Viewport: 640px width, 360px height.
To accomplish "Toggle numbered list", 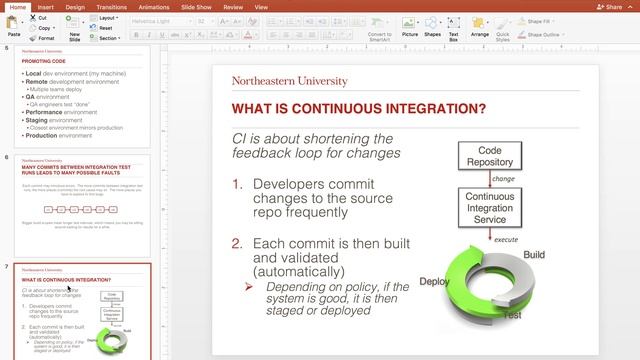I will click(x=290, y=21).
